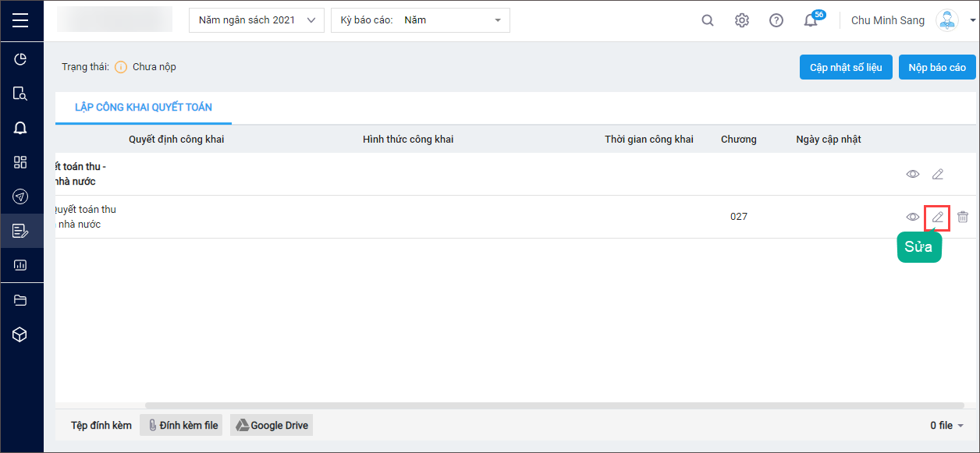980x453 pixels.
Task: Click the edit pencil icon in chapter 027 row
Action: pyautogui.click(x=938, y=217)
